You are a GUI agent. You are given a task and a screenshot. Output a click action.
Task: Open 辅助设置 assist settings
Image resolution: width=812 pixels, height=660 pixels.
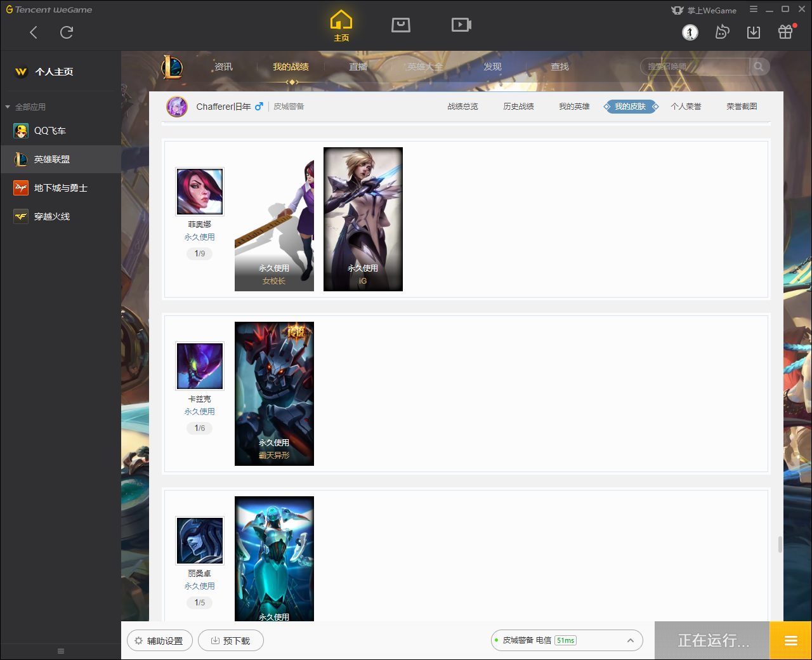pyautogui.click(x=159, y=641)
